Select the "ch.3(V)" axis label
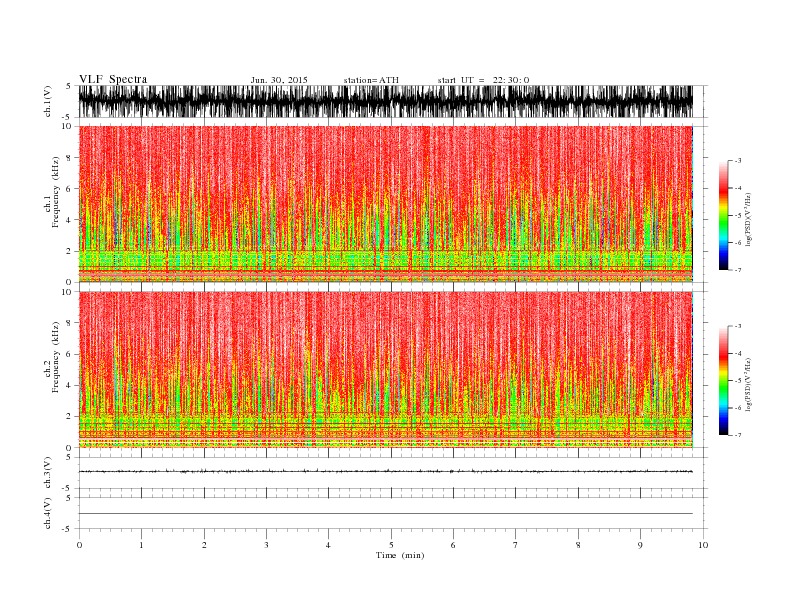This screenshot has height=612, width=792. click(48, 473)
